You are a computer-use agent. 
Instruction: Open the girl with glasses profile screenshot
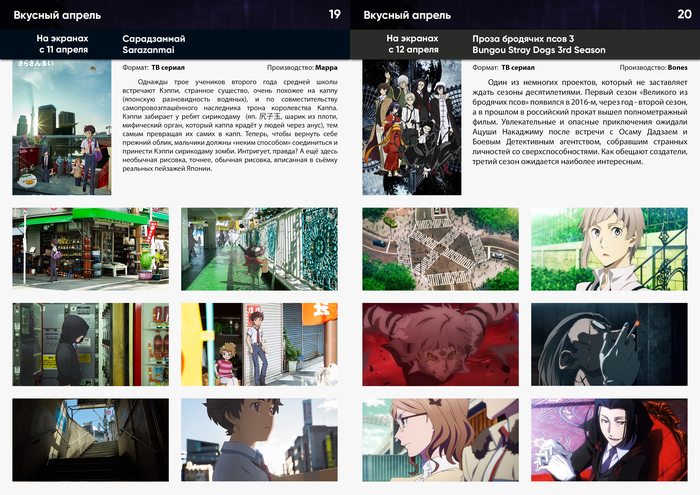(441, 440)
